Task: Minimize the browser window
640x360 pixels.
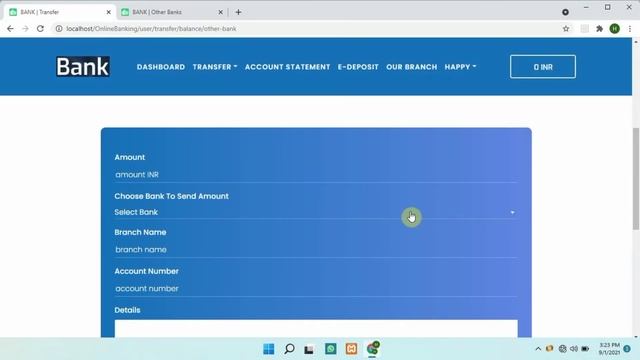Action: click(x=586, y=7)
